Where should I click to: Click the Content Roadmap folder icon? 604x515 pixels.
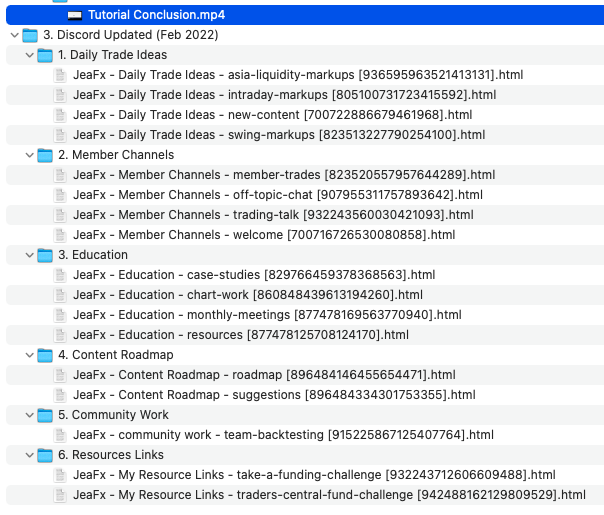[45, 355]
